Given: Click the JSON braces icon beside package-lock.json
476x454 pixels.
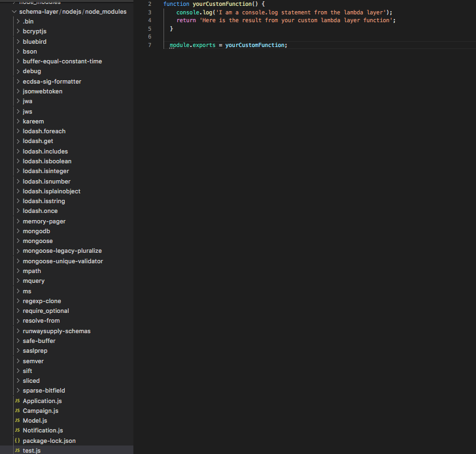Looking at the screenshot, I should pos(17,441).
